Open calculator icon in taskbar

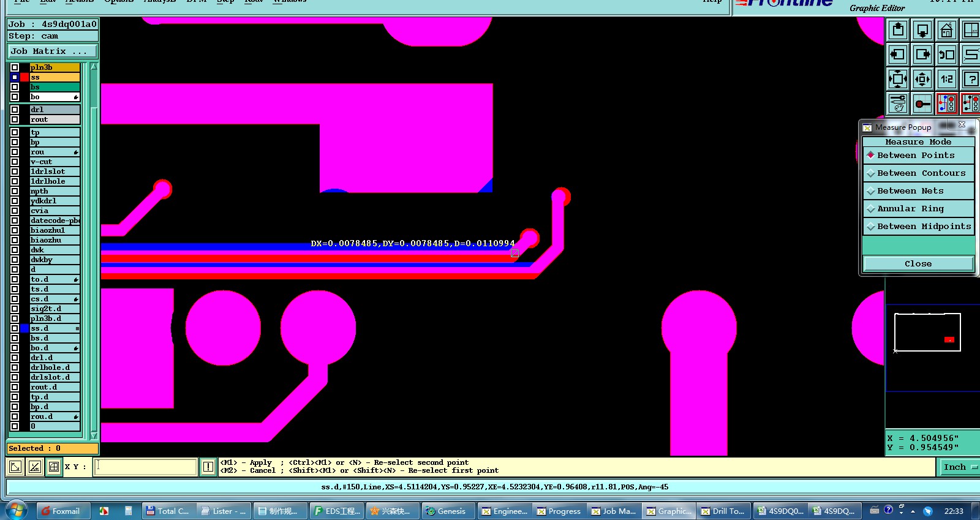129,511
